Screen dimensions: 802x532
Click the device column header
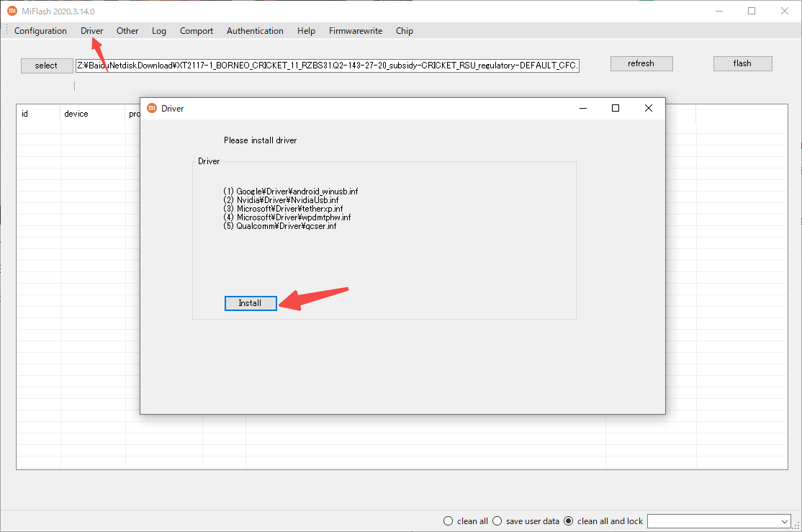tap(93, 114)
